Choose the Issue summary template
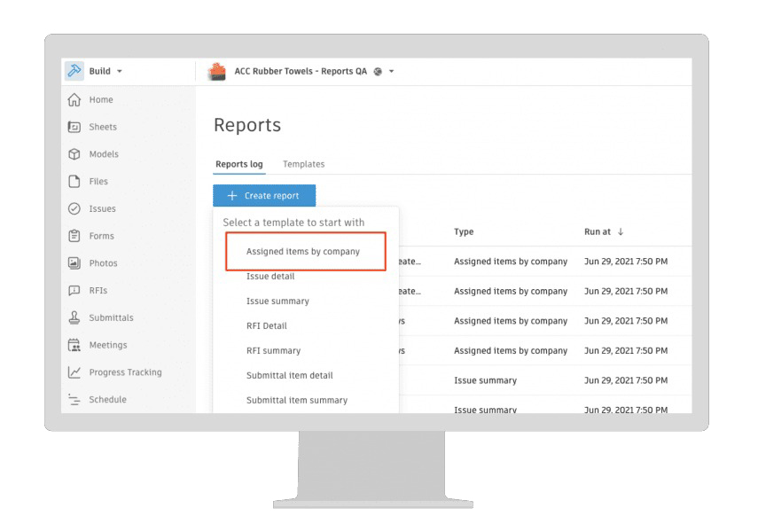This screenshot has width=758, height=532. click(277, 301)
